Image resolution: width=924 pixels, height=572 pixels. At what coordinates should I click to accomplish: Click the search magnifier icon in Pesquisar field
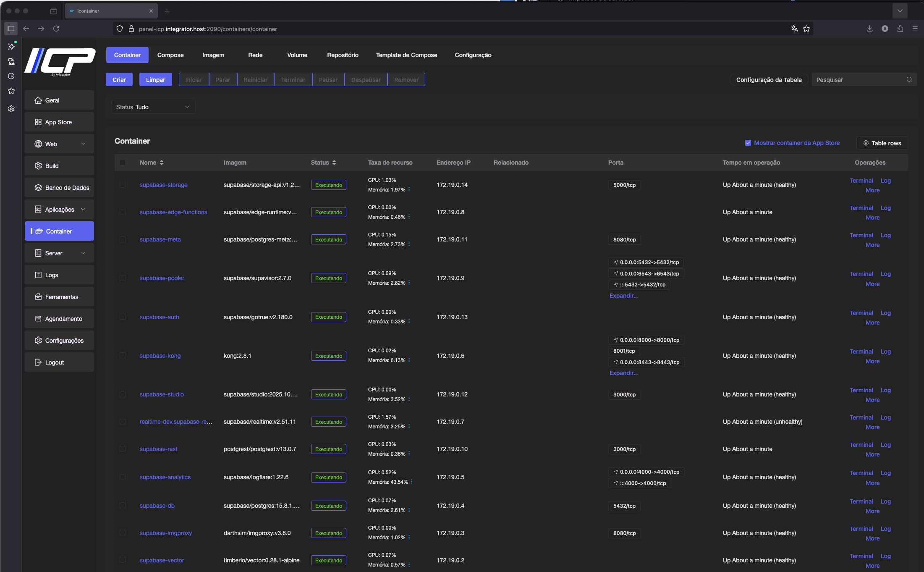click(909, 79)
